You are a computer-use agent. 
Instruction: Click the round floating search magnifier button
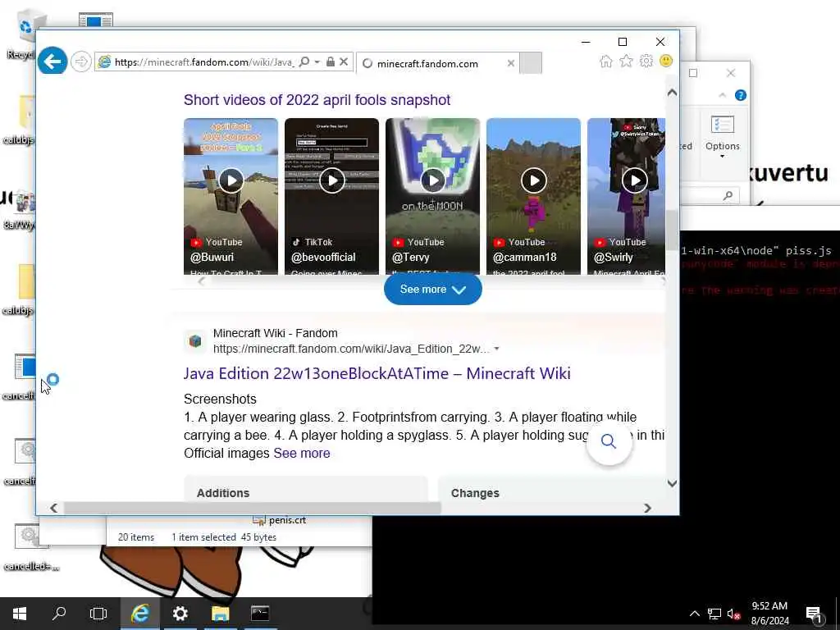(x=609, y=441)
